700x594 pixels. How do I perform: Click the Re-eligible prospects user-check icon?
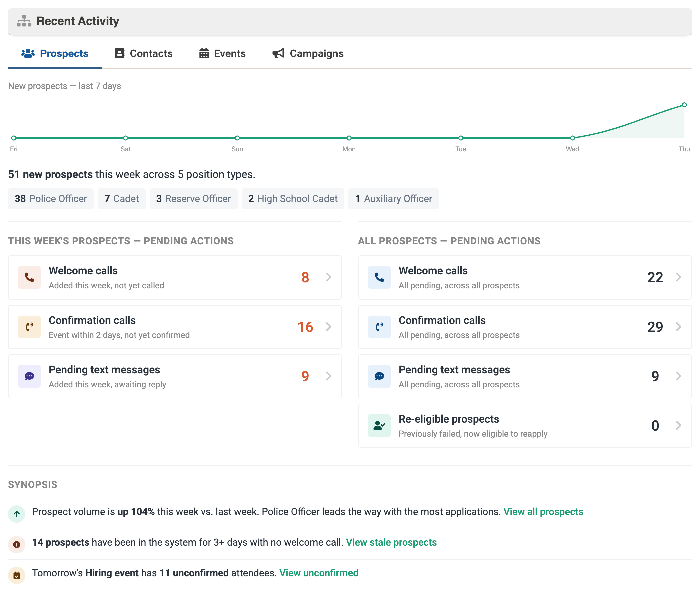click(x=379, y=426)
